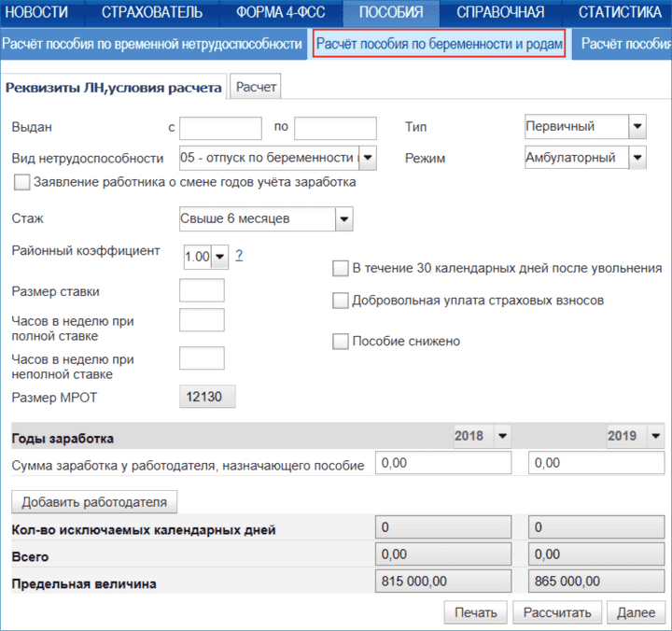
Task: Tick Добровольная уплата страховых взносов checkbox
Action: 341,301
